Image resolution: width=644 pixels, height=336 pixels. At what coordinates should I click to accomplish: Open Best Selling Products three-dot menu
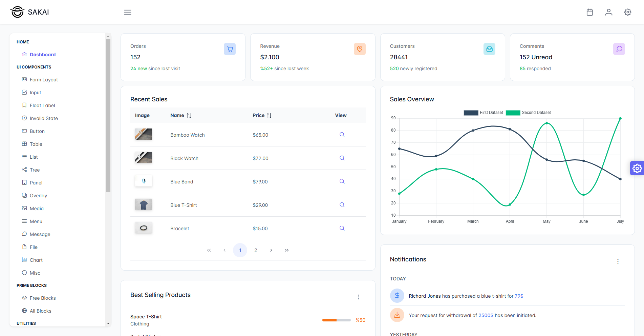(358, 297)
